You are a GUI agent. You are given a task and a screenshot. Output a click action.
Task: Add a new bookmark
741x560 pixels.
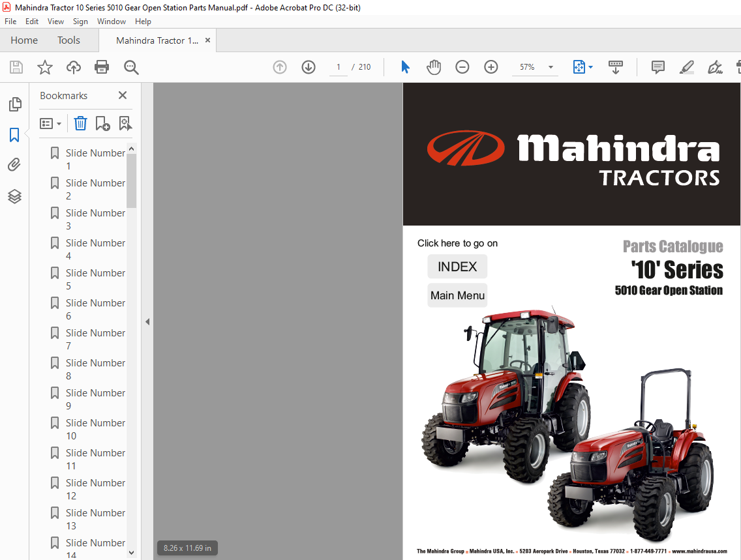[102, 124]
